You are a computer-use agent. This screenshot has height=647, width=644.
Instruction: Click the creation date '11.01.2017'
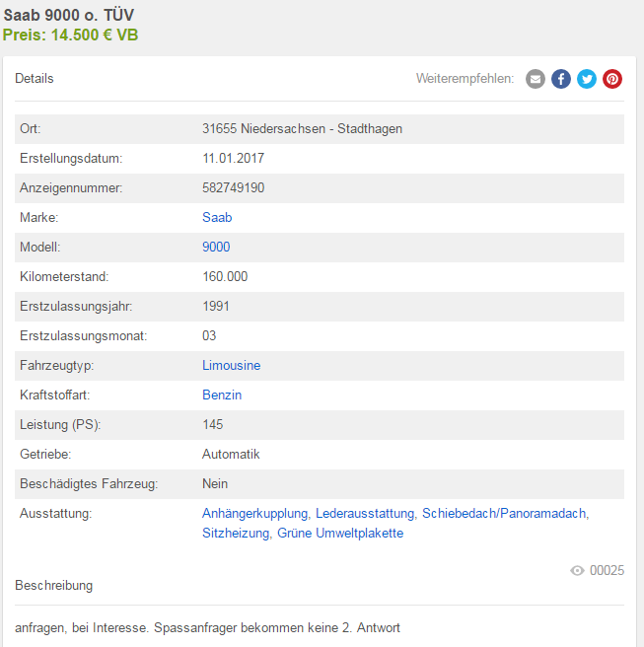click(233, 158)
